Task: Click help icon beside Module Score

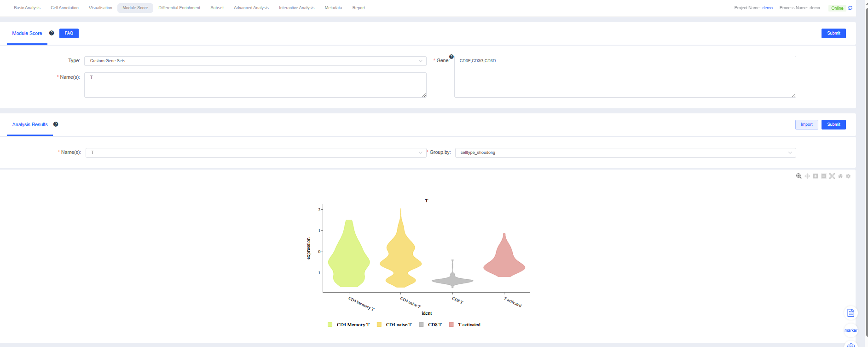Action: (52, 33)
